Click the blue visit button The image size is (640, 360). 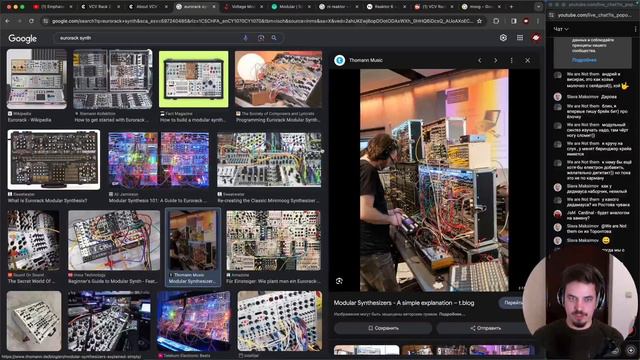[511, 303]
